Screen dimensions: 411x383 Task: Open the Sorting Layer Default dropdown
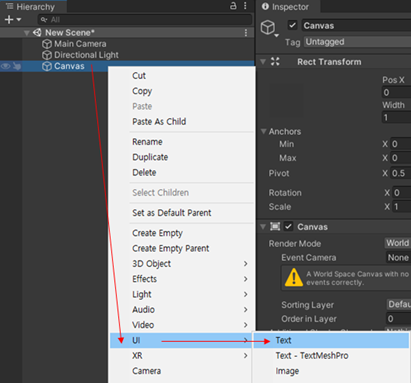[x=399, y=304]
